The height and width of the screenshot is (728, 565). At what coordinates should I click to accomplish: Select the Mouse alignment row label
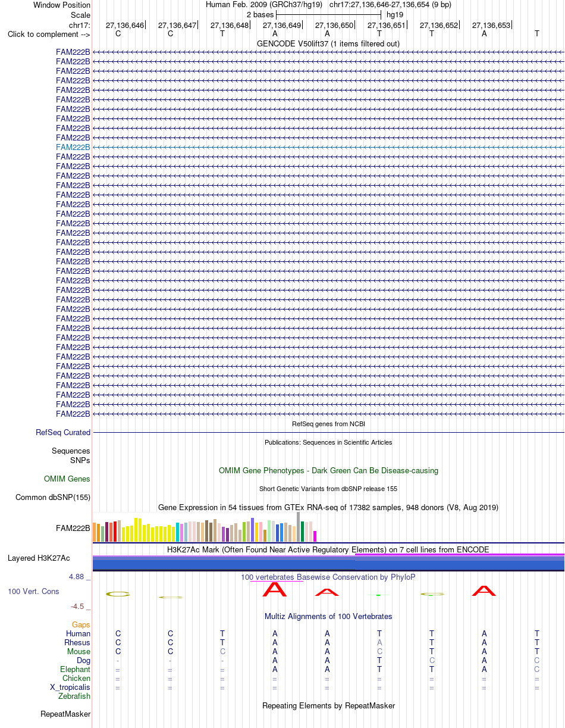click(x=79, y=652)
